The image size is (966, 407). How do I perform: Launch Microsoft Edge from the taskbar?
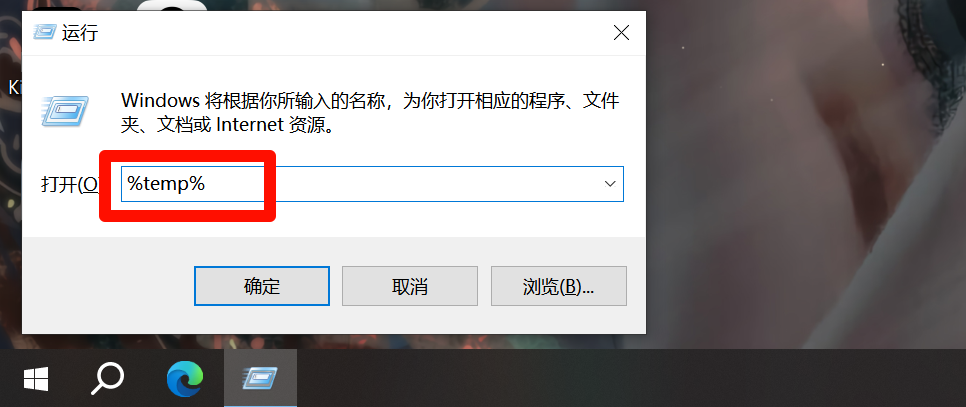pos(185,379)
